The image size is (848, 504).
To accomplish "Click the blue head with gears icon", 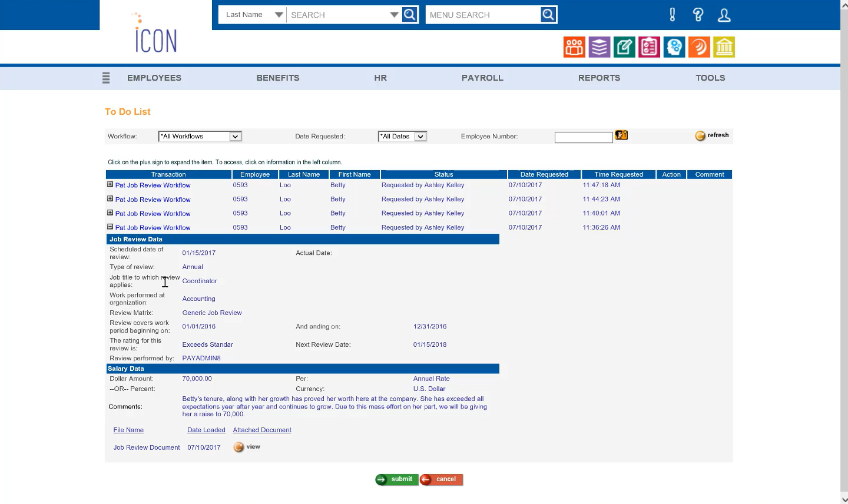I will click(674, 47).
